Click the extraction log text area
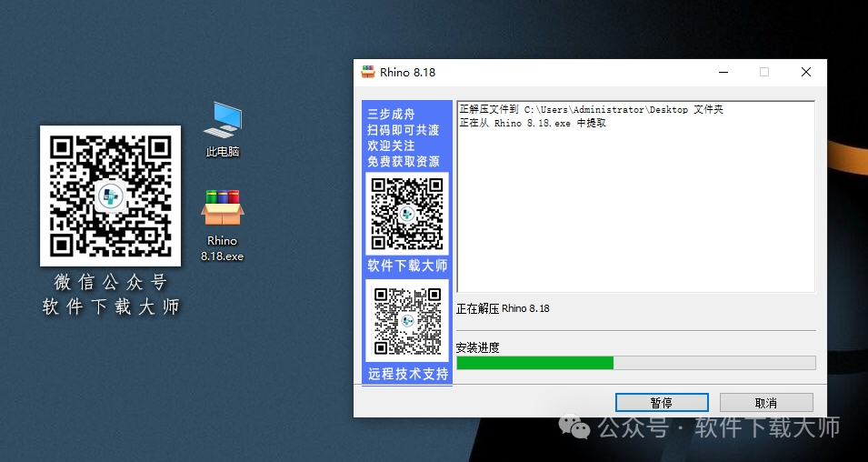 tap(635, 196)
